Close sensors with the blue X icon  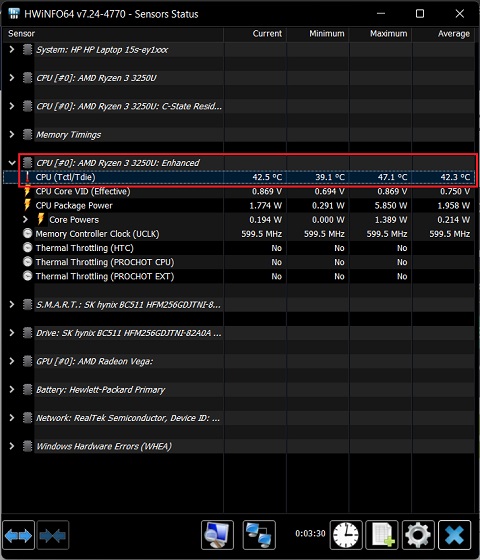click(454, 535)
